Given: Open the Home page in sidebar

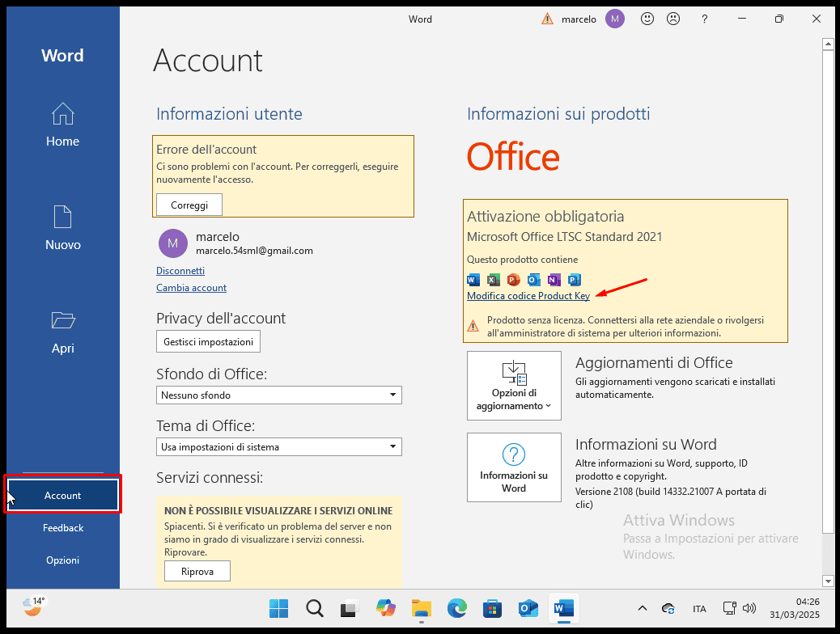Looking at the screenshot, I should tap(62, 125).
